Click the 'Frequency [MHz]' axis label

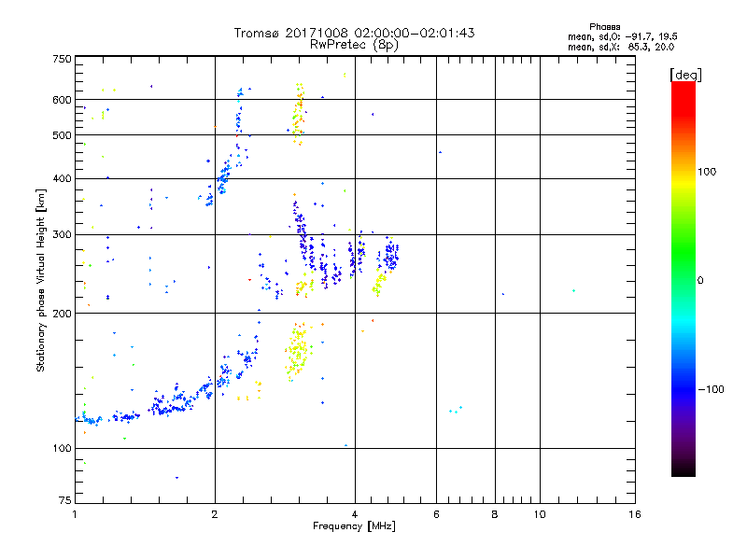[x=354, y=526]
